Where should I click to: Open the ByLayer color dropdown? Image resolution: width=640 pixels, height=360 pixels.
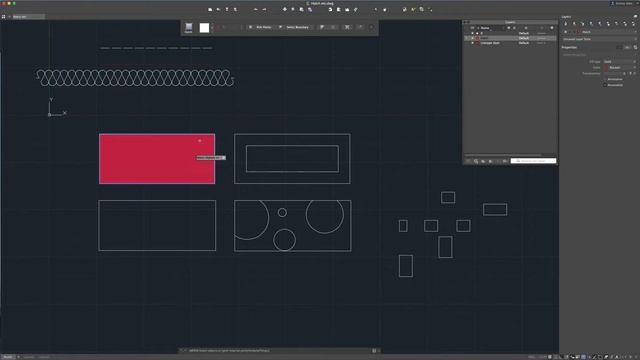pyautogui.click(x=620, y=67)
